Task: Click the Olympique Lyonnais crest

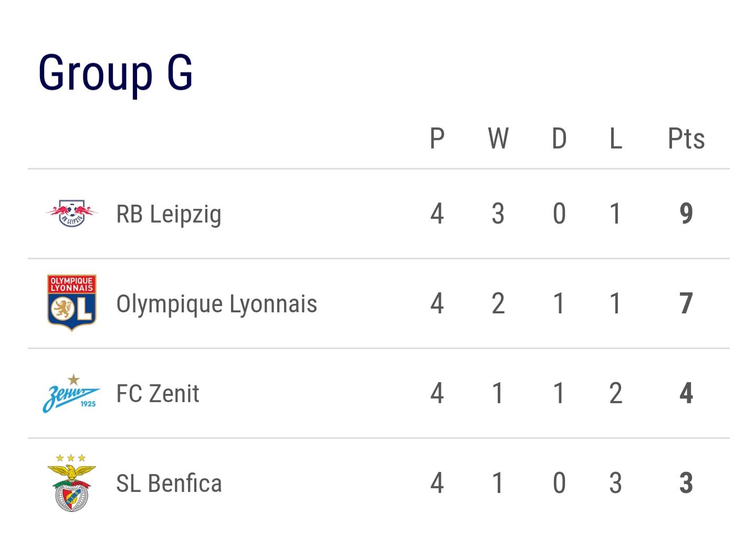Action: [x=71, y=303]
